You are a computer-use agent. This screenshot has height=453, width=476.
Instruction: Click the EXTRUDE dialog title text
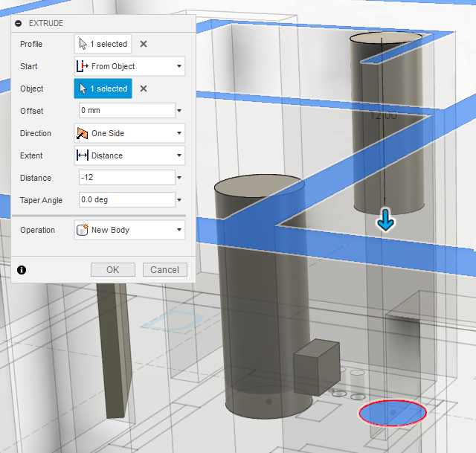46,23
